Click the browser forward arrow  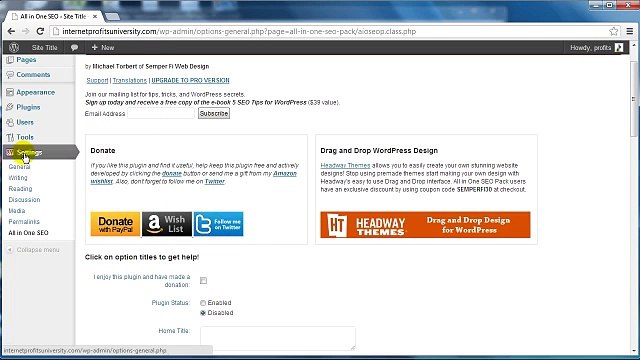(25, 31)
